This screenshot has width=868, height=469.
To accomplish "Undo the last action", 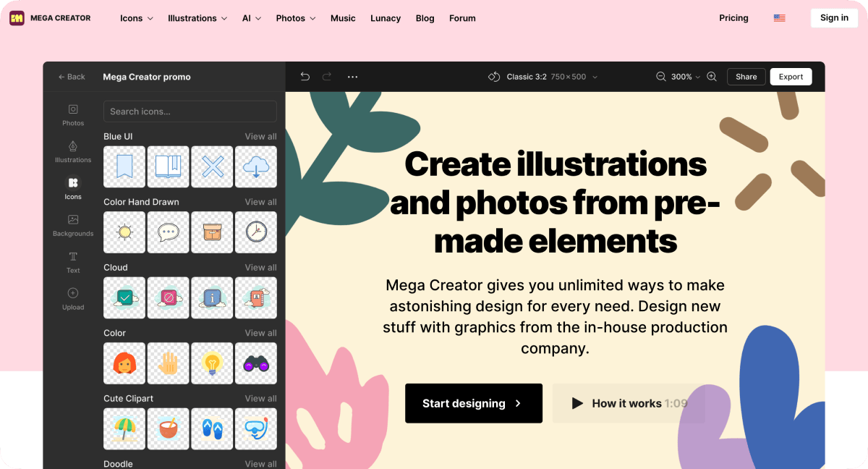I will 305,77.
